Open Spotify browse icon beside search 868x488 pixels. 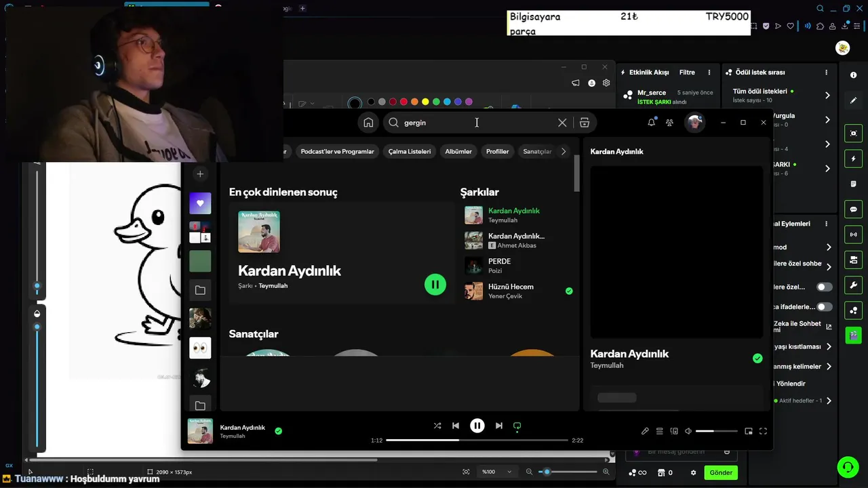[585, 123]
